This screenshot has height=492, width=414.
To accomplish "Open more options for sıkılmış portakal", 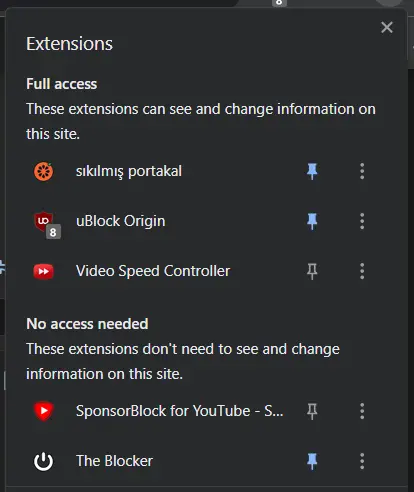I will 362,172.
